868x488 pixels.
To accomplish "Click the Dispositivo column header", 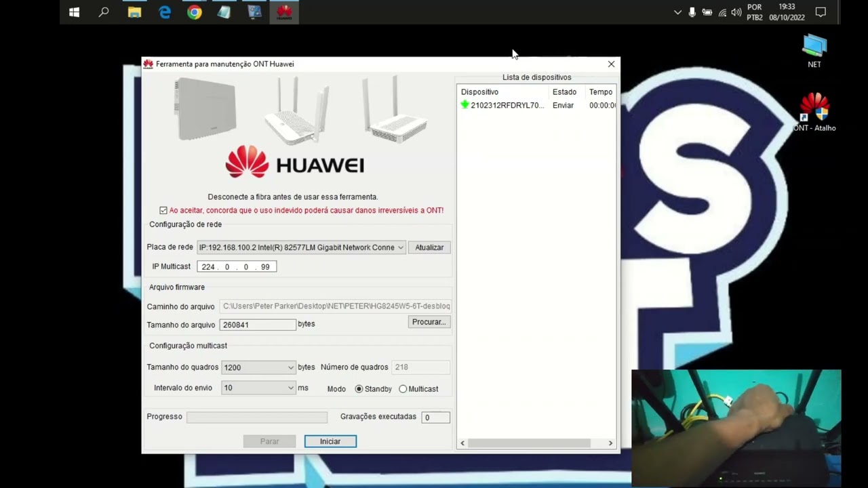I will coord(504,91).
